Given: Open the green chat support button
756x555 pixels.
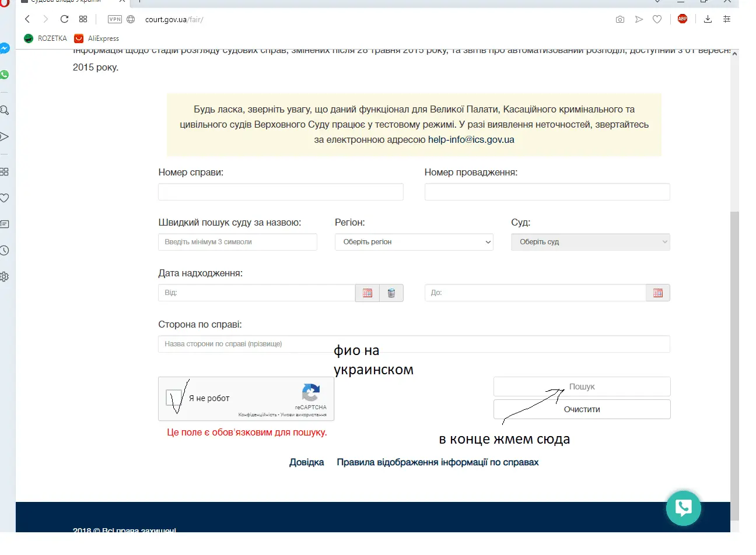Looking at the screenshot, I should [683, 508].
